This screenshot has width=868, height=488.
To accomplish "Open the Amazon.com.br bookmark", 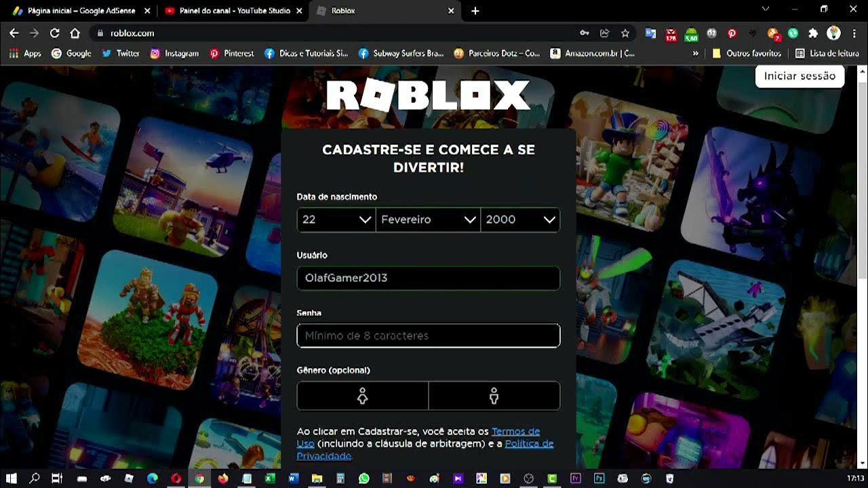I will [593, 53].
